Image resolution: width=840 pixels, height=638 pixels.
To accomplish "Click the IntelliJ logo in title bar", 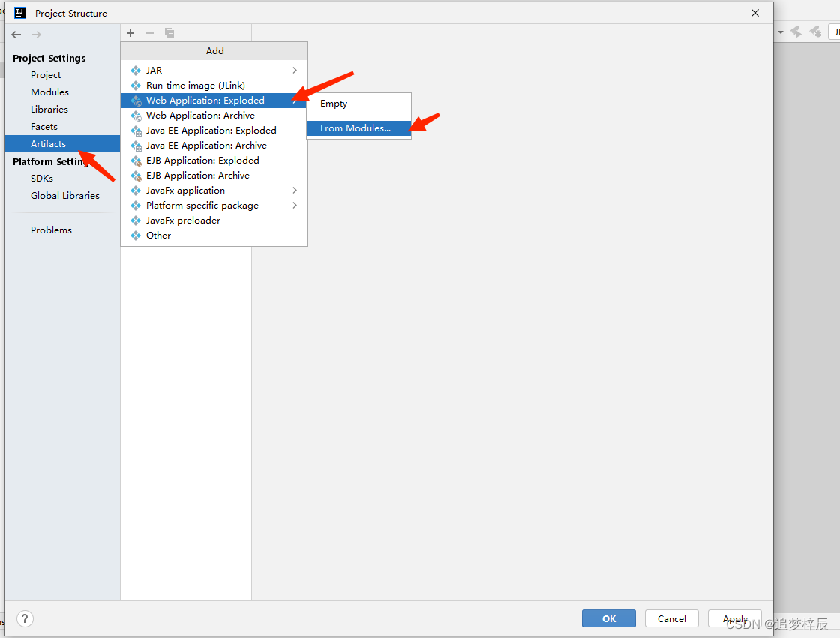I will tap(19, 13).
